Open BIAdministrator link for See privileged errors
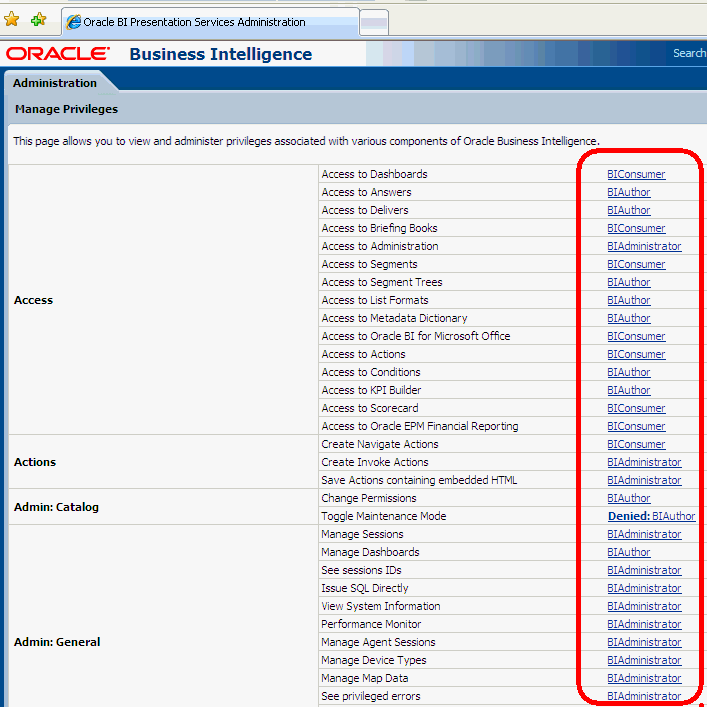Screen dimensions: 707x707 pyautogui.click(x=644, y=696)
